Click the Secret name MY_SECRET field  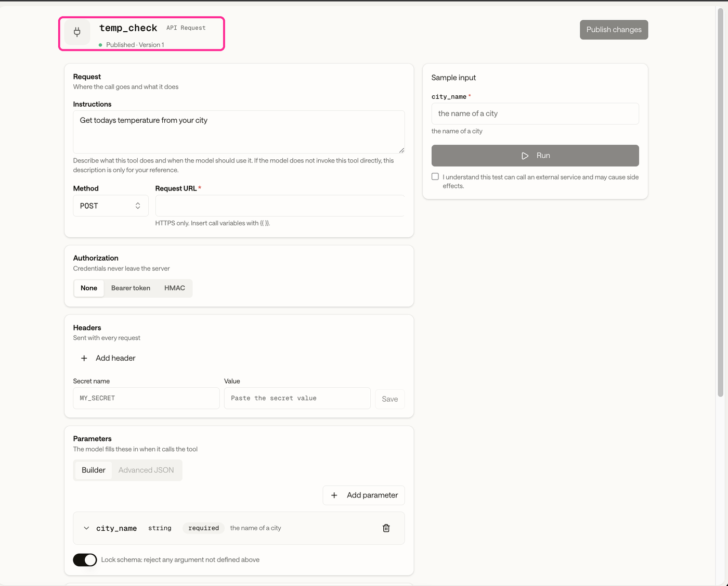coord(146,398)
